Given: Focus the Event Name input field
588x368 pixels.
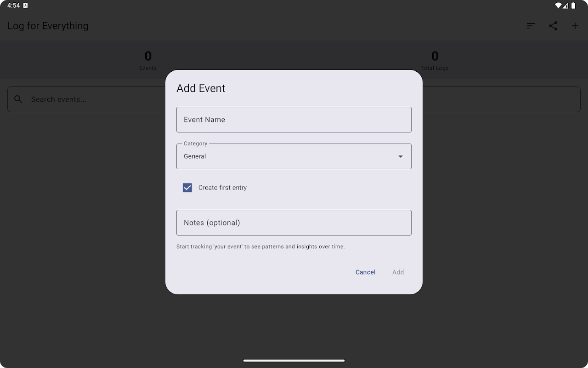Looking at the screenshot, I should [x=294, y=120].
